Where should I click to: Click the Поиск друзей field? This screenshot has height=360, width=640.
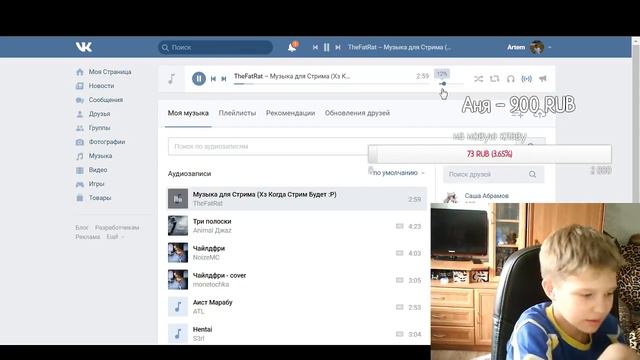[x=493, y=174]
